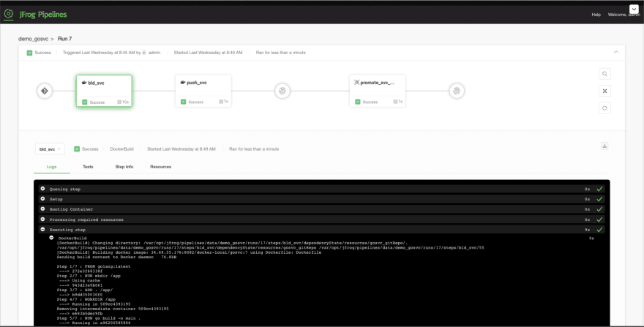Image resolution: width=644 pixels, height=327 pixels.
Task: Switch to the Tests tab
Action: [88, 167]
